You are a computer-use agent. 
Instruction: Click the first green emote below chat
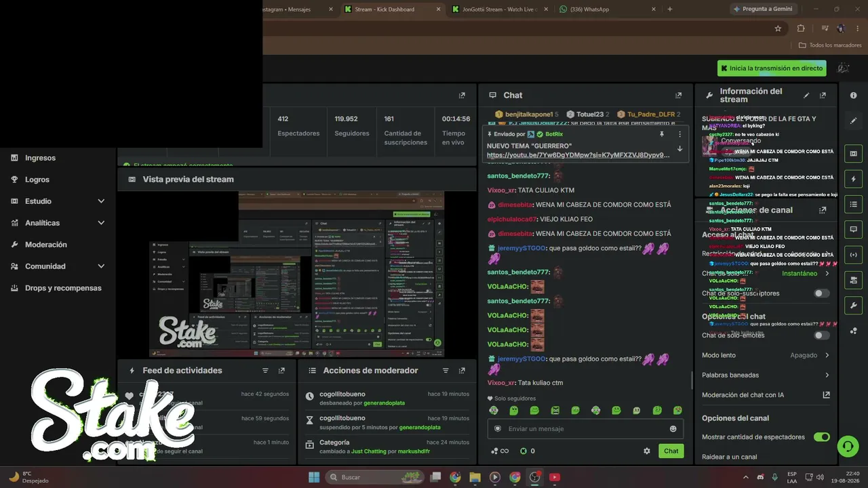click(x=494, y=411)
